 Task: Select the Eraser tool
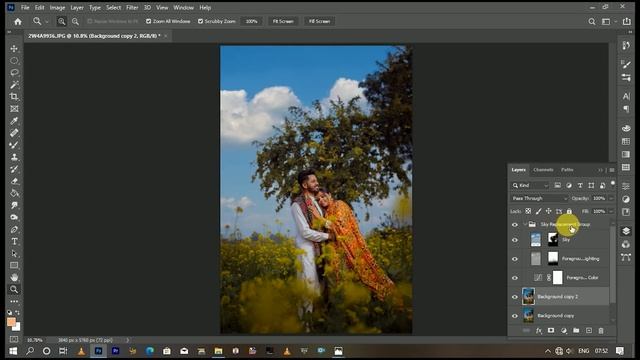[x=14, y=181]
